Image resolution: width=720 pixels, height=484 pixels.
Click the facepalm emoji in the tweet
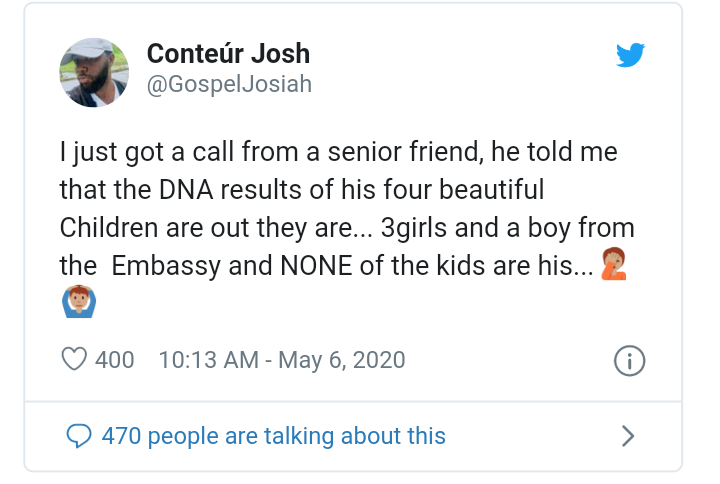pos(612,267)
